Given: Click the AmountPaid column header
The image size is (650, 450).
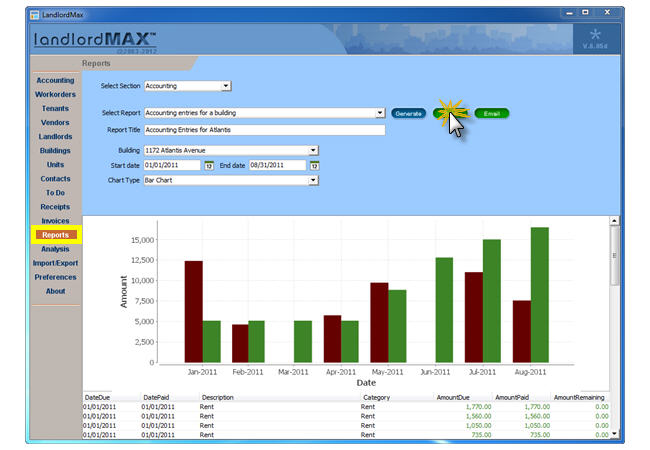Looking at the screenshot, I should click(512, 397).
